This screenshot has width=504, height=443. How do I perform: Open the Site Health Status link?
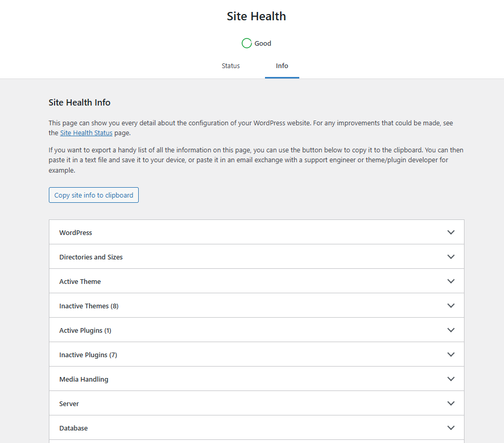[86, 133]
